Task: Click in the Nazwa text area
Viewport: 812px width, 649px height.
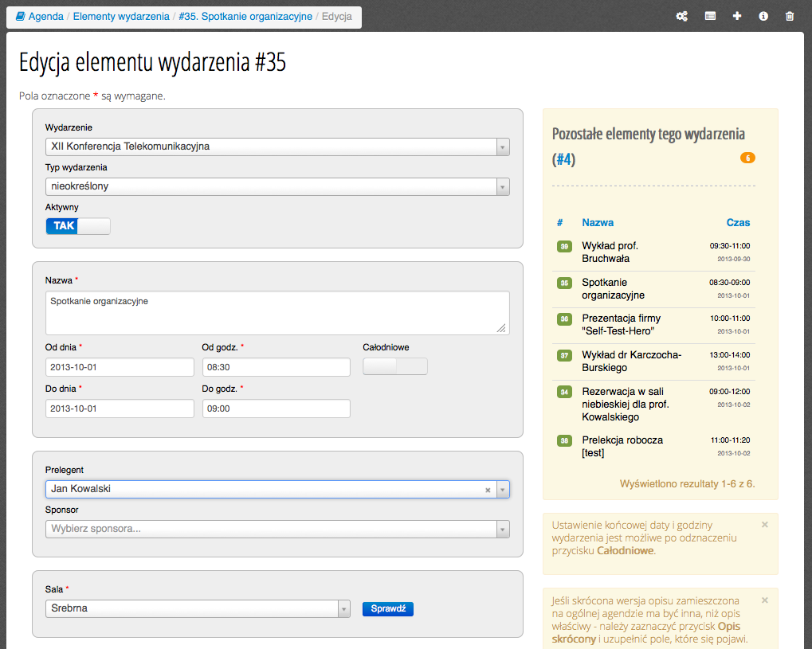Action: (277, 313)
